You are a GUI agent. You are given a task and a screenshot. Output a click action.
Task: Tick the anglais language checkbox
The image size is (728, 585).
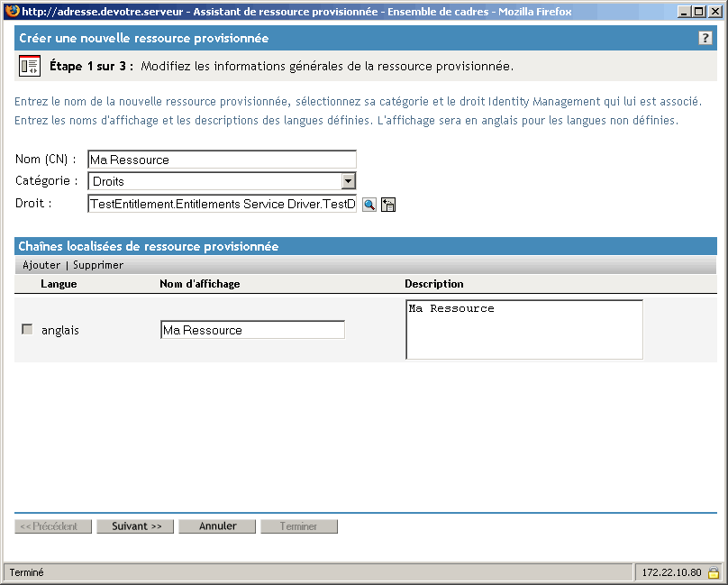27,329
